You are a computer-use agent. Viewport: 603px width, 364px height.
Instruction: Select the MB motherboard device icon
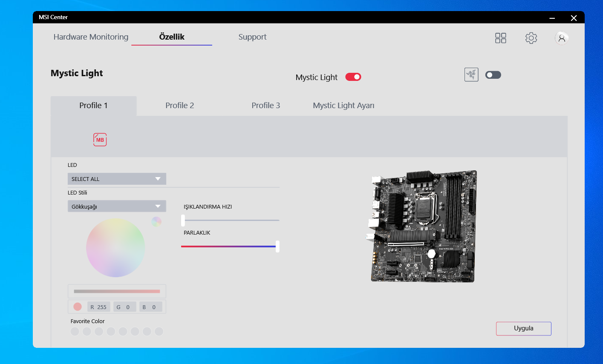point(100,140)
